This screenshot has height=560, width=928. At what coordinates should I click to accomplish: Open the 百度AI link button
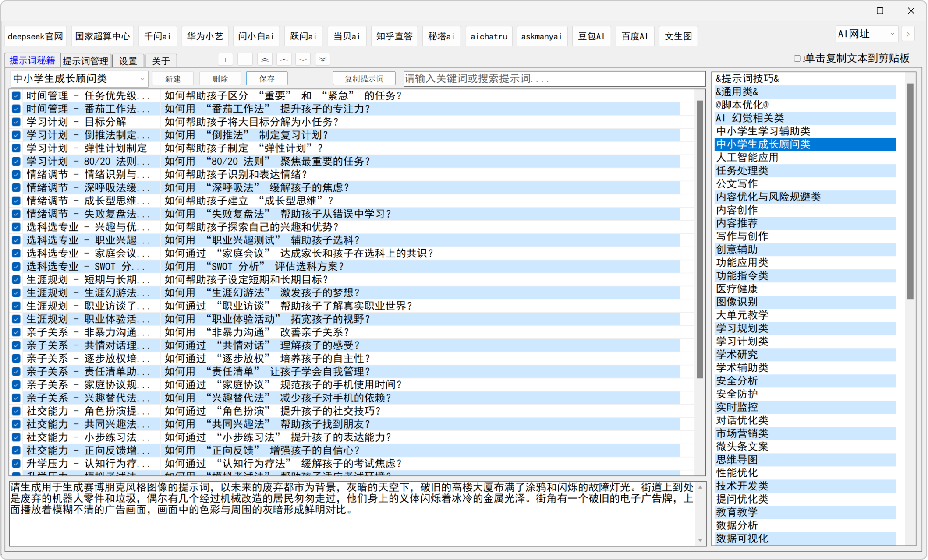(635, 36)
